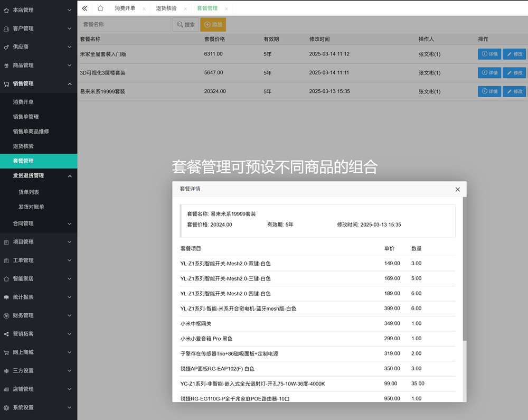Click the 供应商 sidebar icon
Image resolution: width=528 pixels, height=420 pixels.
(x=6, y=47)
